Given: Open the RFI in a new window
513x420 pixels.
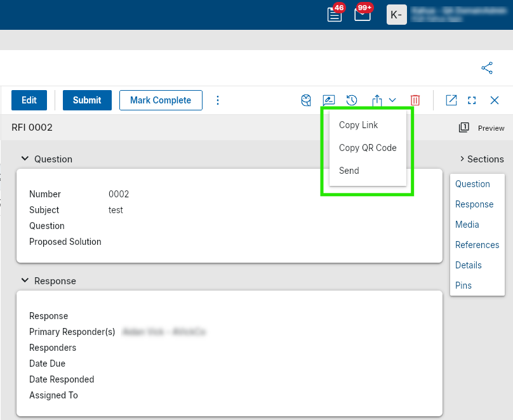Looking at the screenshot, I should tap(451, 100).
